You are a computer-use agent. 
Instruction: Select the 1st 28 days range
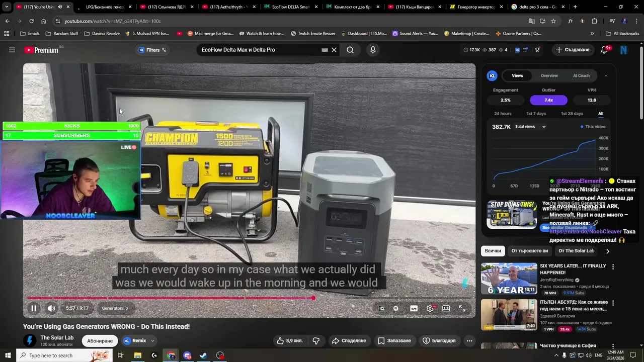click(572, 114)
